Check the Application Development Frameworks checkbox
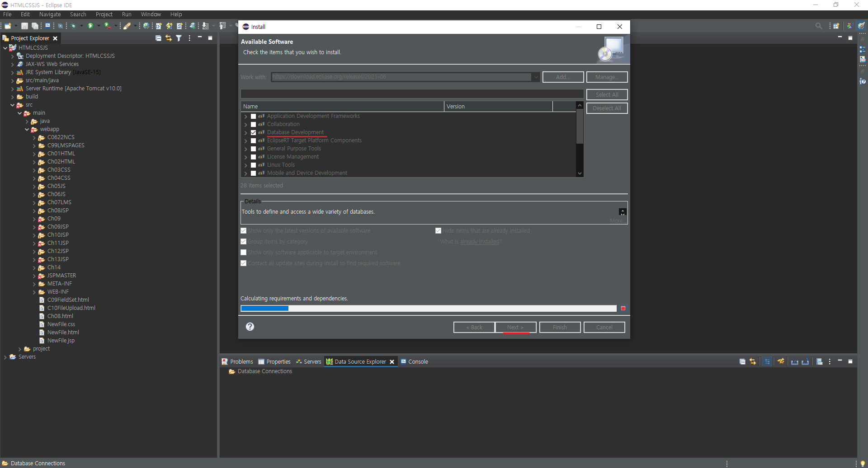Screen dimensions: 868x468 click(x=254, y=117)
